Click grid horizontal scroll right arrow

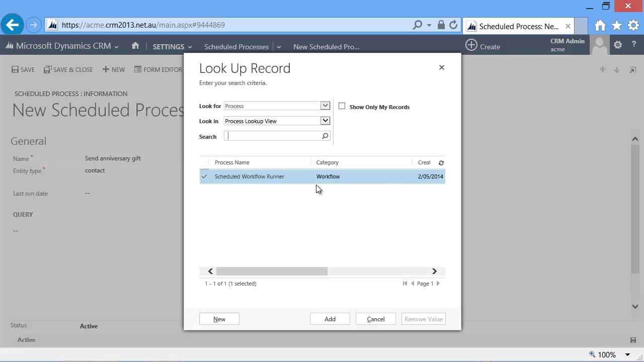434,271
